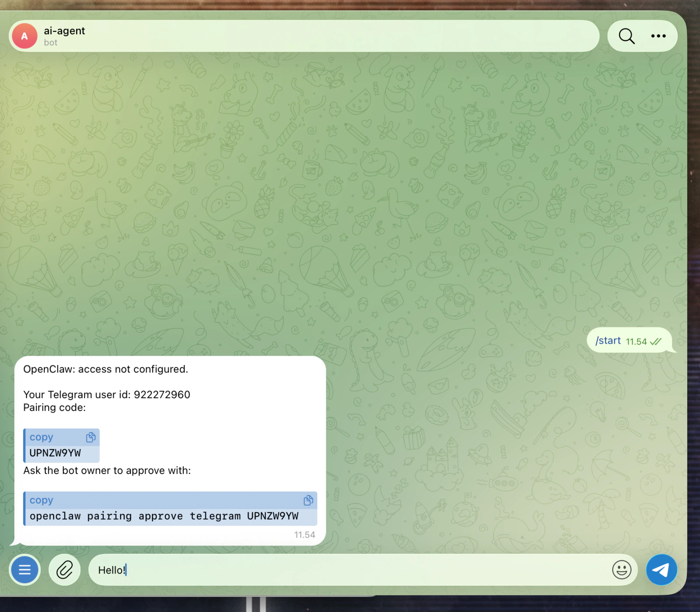Open the bot commands menu button
The width and height of the screenshot is (700, 612).
[x=24, y=570]
